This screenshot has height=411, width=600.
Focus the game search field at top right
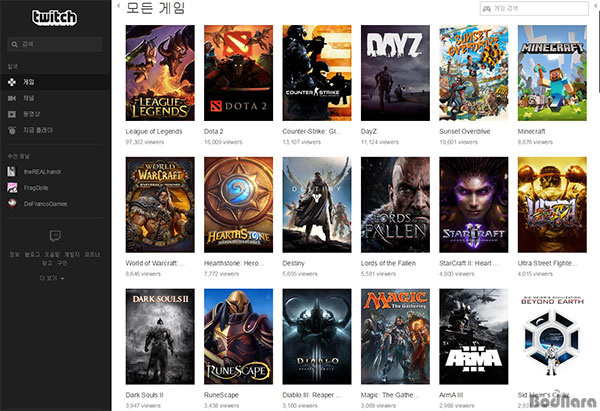[534, 8]
